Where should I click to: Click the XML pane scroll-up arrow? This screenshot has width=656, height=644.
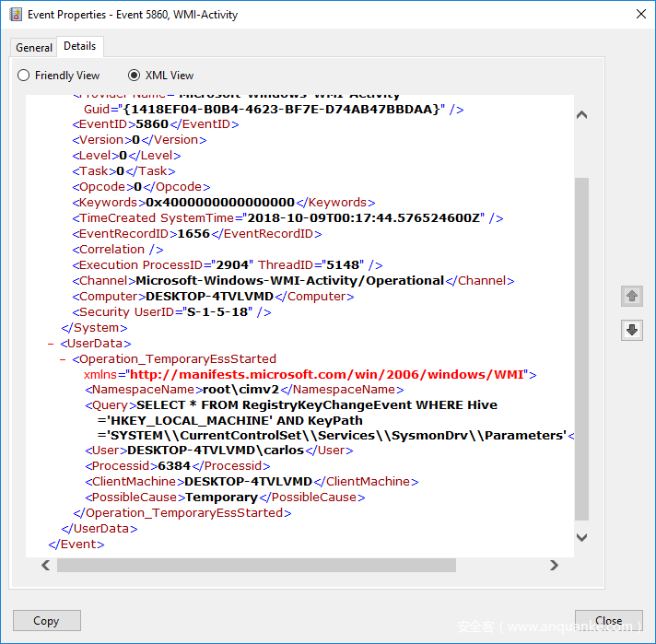[x=581, y=115]
